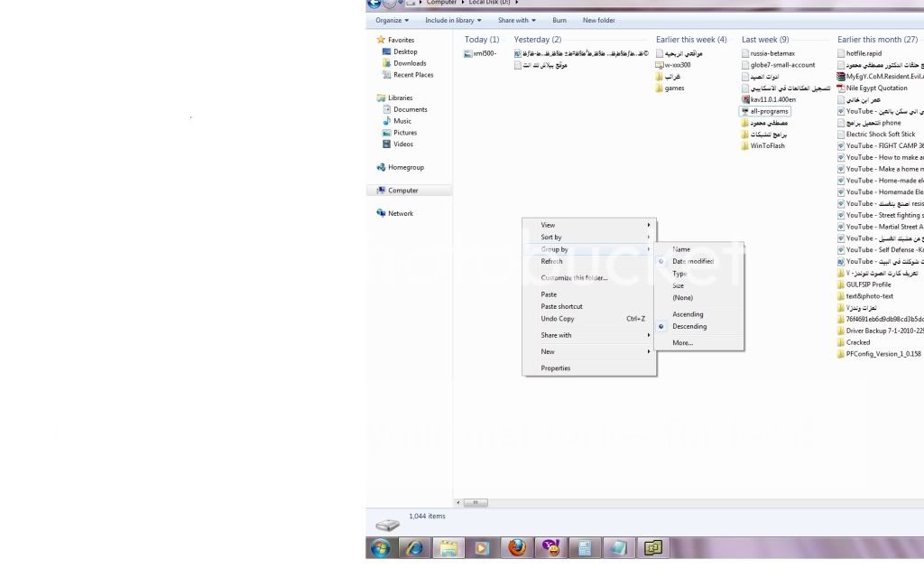Open toolbar Share with dropdown

[x=516, y=20]
